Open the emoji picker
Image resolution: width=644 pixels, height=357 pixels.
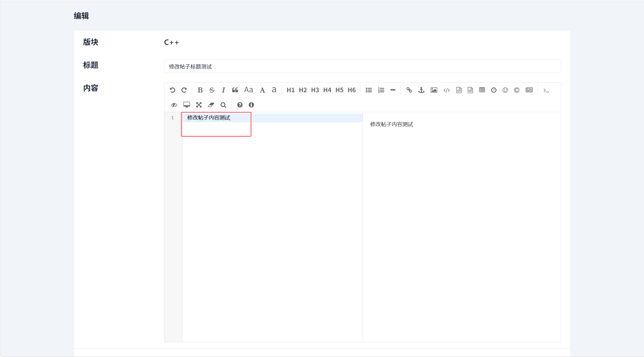tap(505, 90)
